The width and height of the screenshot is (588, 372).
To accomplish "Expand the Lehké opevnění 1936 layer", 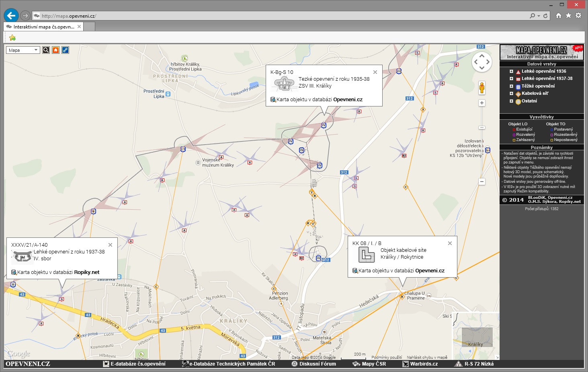I will 511,72.
